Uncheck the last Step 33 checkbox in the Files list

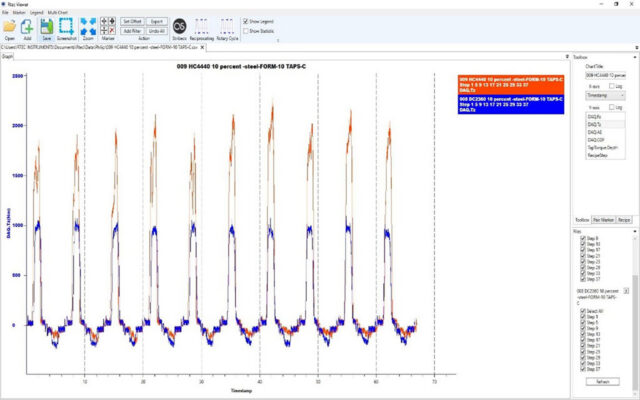[x=583, y=363]
